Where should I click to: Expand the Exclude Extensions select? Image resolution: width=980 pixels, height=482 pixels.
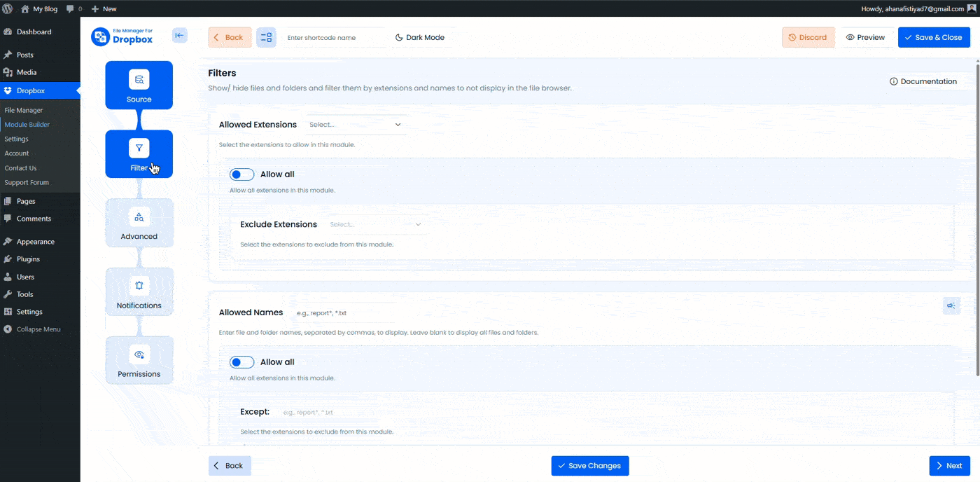click(377, 223)
